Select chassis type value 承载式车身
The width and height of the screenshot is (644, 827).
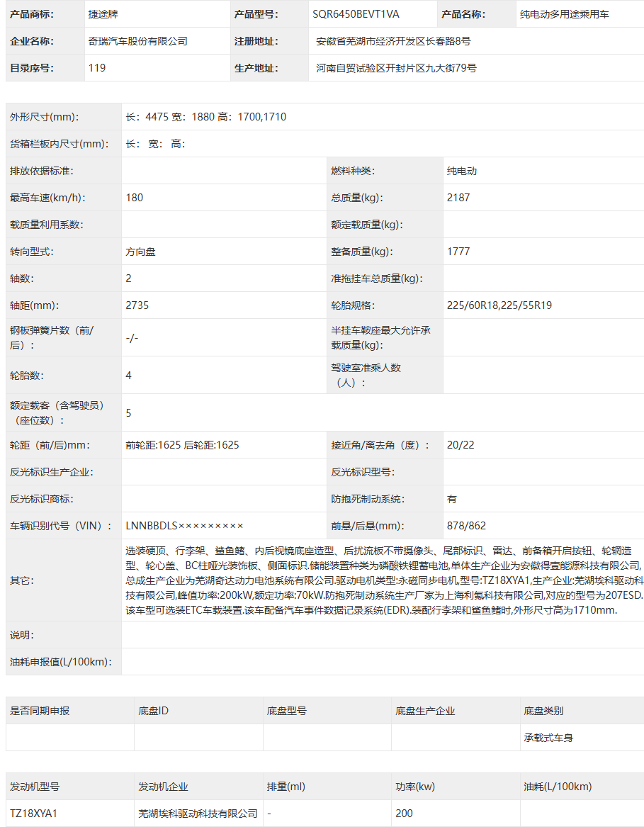pos(548,738)
